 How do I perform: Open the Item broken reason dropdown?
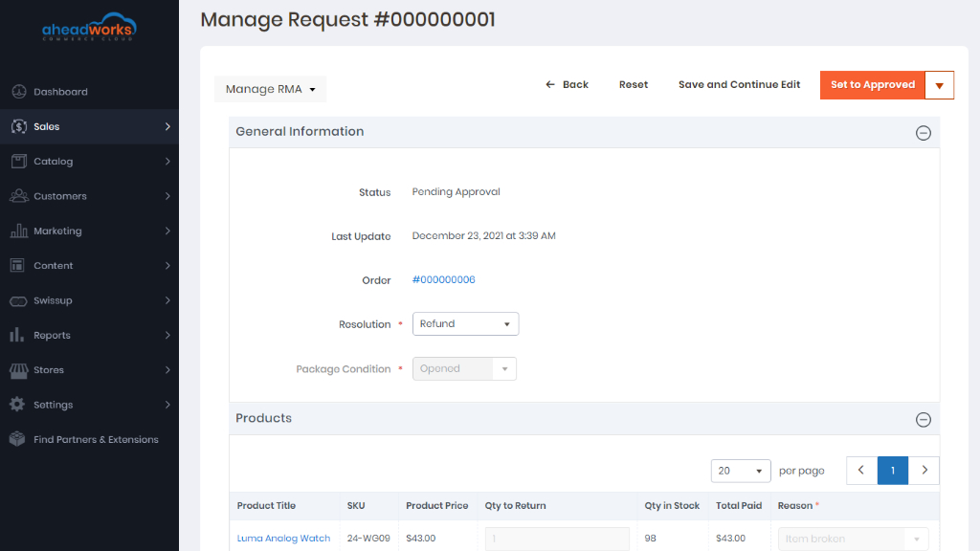click(x=853, y=539)
